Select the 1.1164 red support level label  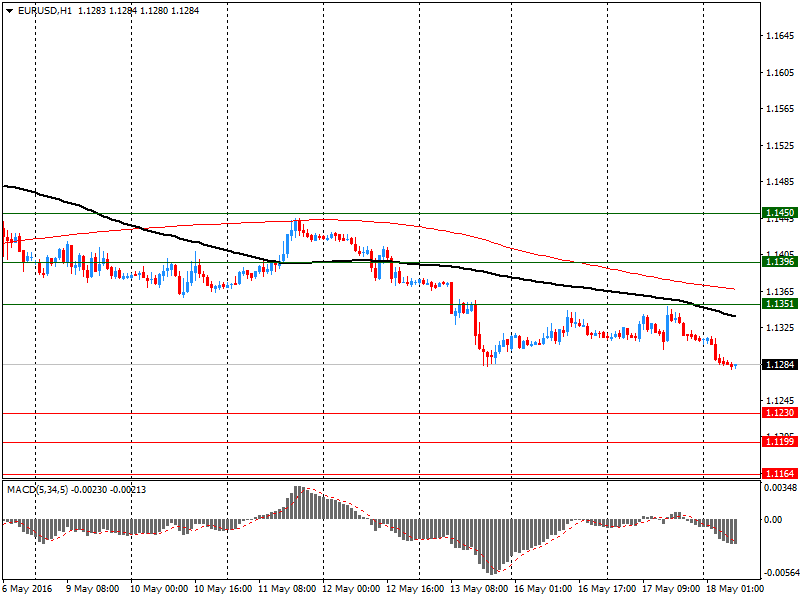point(780,473)
